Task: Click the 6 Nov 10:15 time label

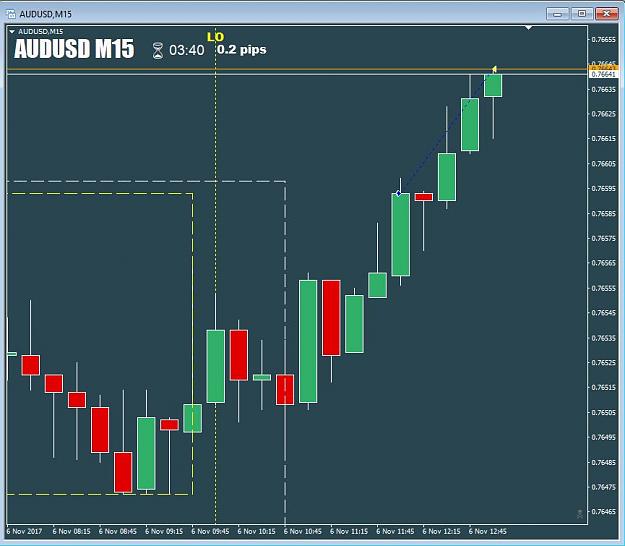Action: tap(256, 531)
